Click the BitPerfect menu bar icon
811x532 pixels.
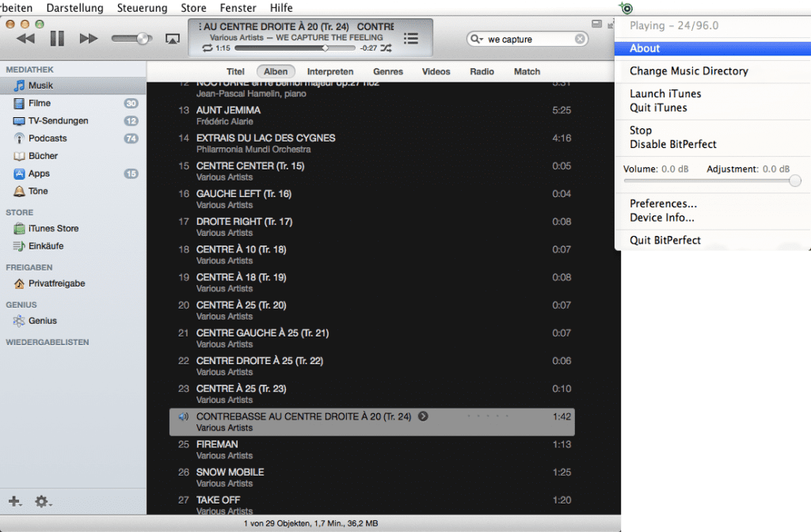pos(626,9)
